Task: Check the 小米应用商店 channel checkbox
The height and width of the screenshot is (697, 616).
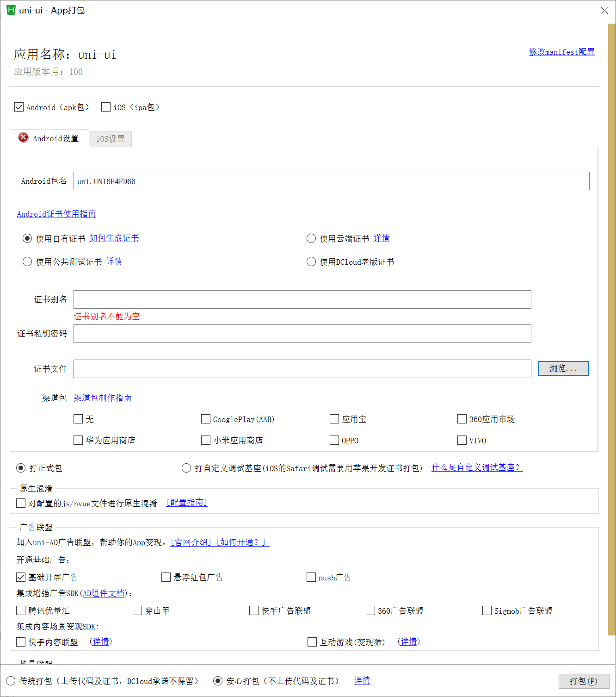Action: pos(206,441)
